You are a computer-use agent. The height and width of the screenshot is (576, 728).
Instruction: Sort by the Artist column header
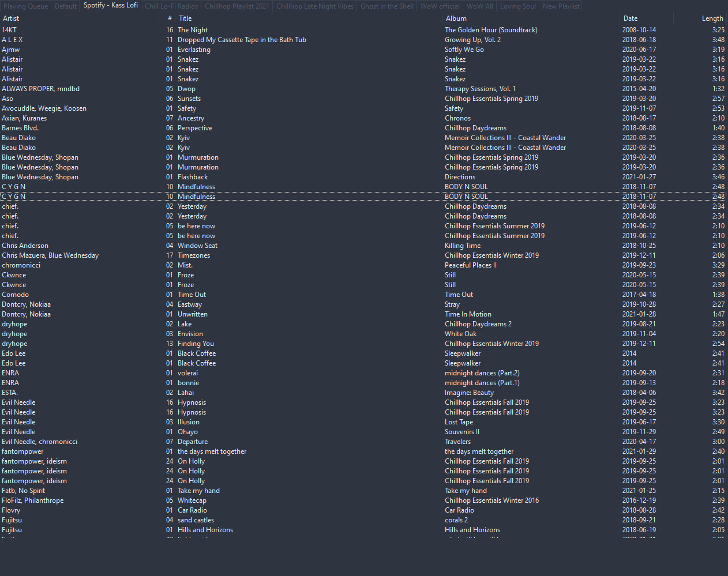(11, 18)
